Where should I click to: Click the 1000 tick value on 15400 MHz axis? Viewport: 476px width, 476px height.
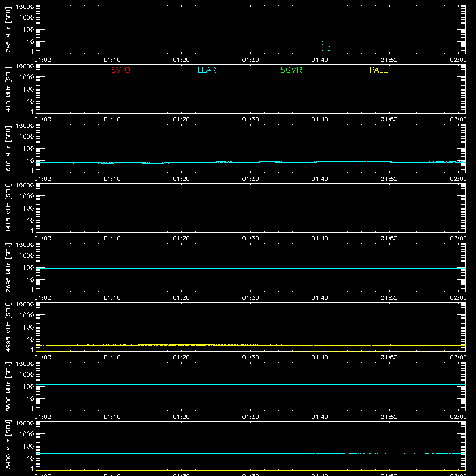click(27, 434)
